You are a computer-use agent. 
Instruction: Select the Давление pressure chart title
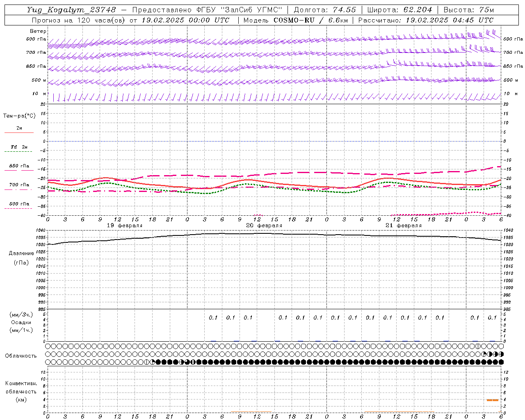[21, 253]
